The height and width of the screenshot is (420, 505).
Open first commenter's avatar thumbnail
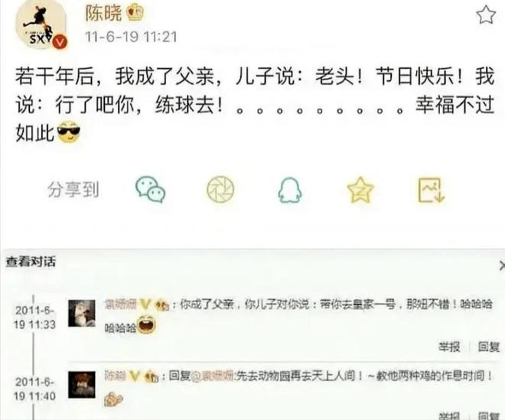(82, 313)
